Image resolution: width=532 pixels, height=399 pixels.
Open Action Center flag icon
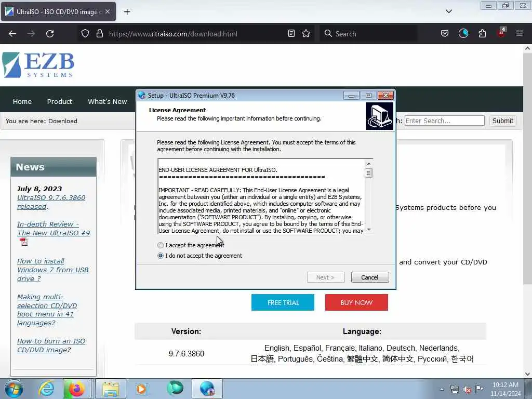480,389
